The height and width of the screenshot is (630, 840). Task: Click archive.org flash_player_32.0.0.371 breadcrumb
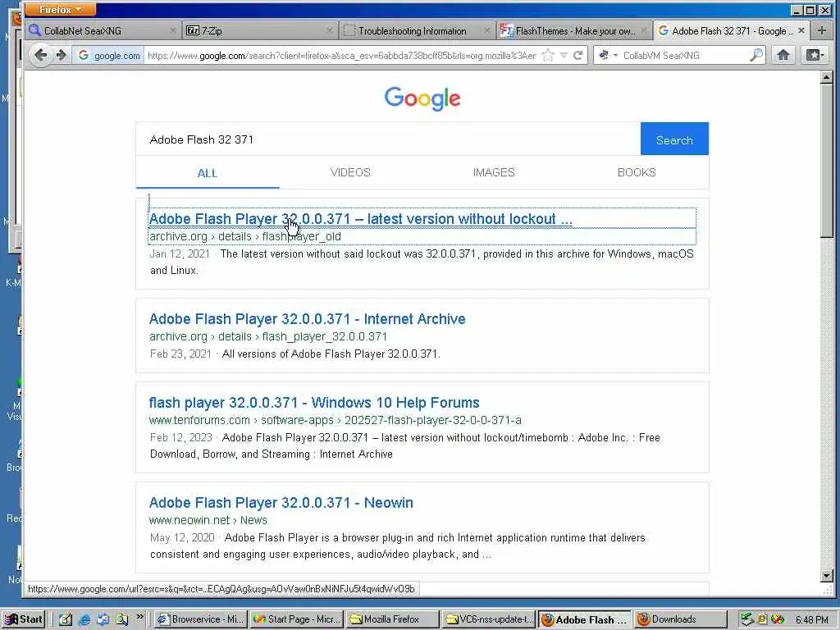pos(268,336)
